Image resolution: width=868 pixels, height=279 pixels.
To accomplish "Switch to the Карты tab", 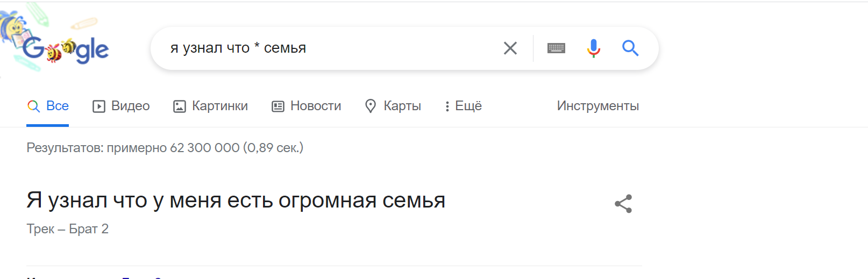I will pyautogui.click(x=402, y=106).
